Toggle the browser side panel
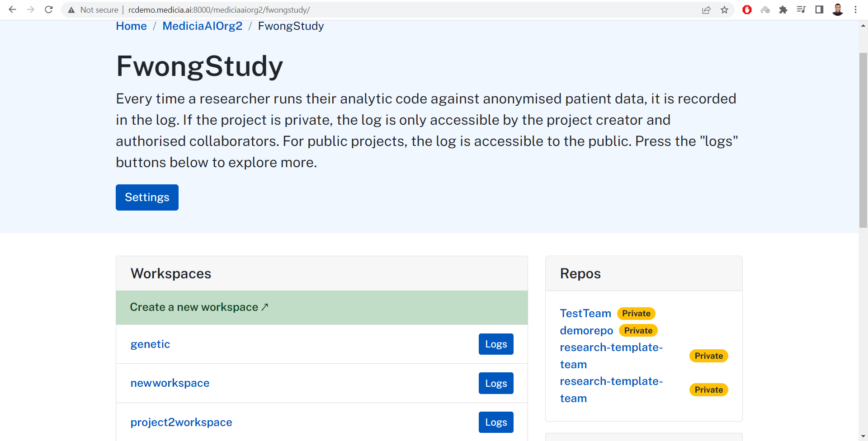This screenshot has height=441, width=868. click(x=819, y=9)
